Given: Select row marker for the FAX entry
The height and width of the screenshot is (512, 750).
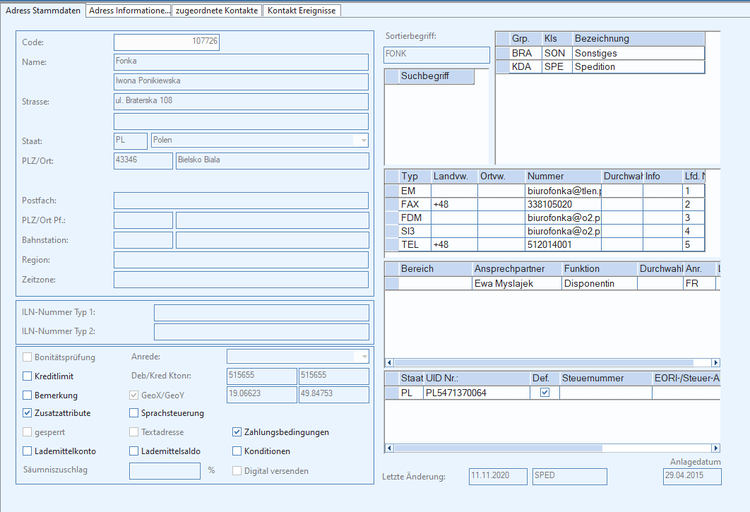Looking at the screenshot, I should coord(392,204).
